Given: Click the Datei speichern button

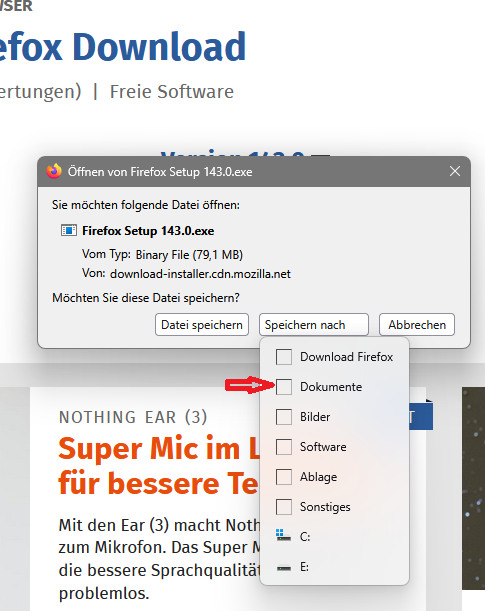Looking at the screenshot, I should [x=202, y=325].
